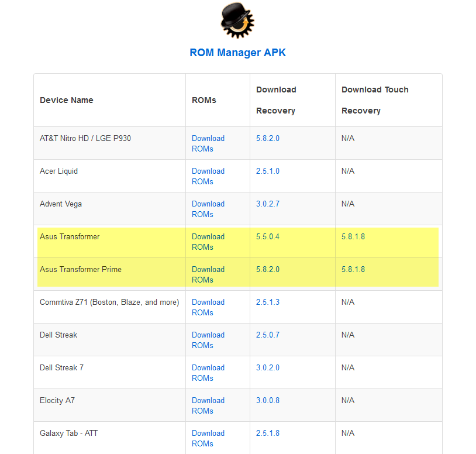Download ROMs for Asus Transformer
476x454 pixels.
click(x=208, y=242)
